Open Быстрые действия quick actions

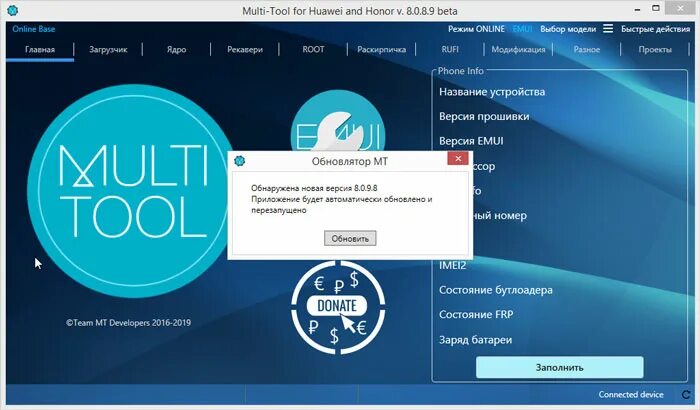click(x=655, y=29)
